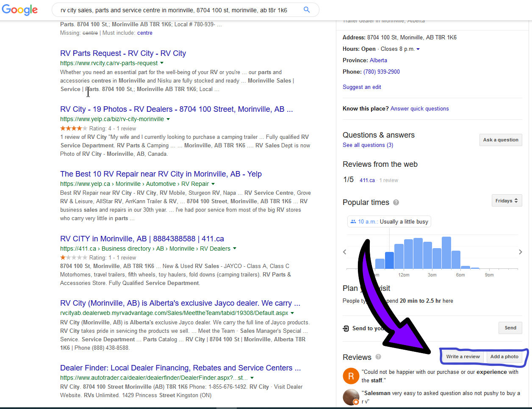
Task: Click into the Google search text field
Action: point(178,10)
